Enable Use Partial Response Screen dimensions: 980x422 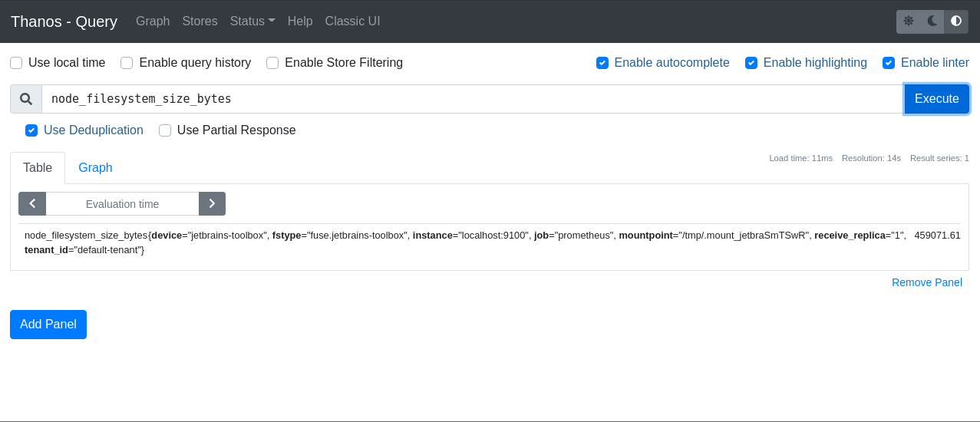tap(165, 130)
